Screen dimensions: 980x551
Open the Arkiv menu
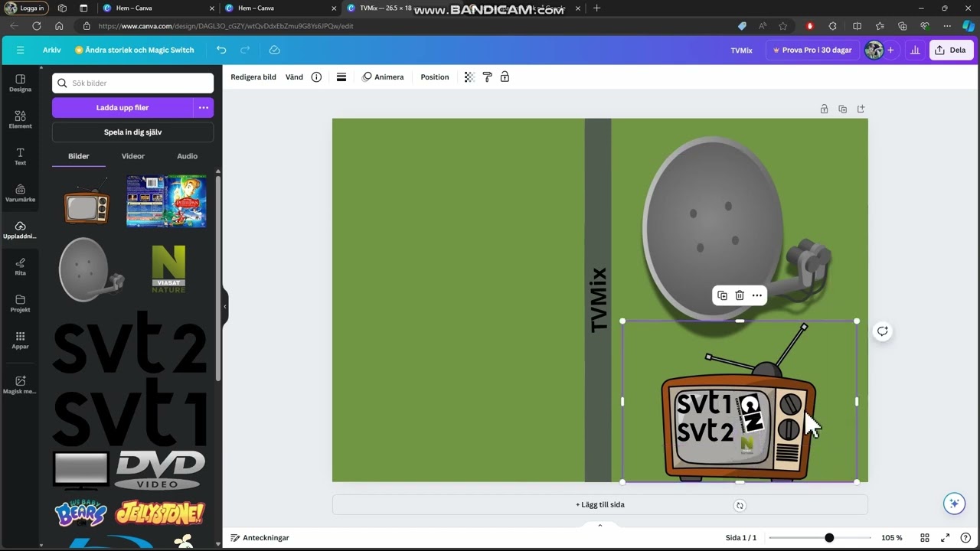(x=52, y=50)
